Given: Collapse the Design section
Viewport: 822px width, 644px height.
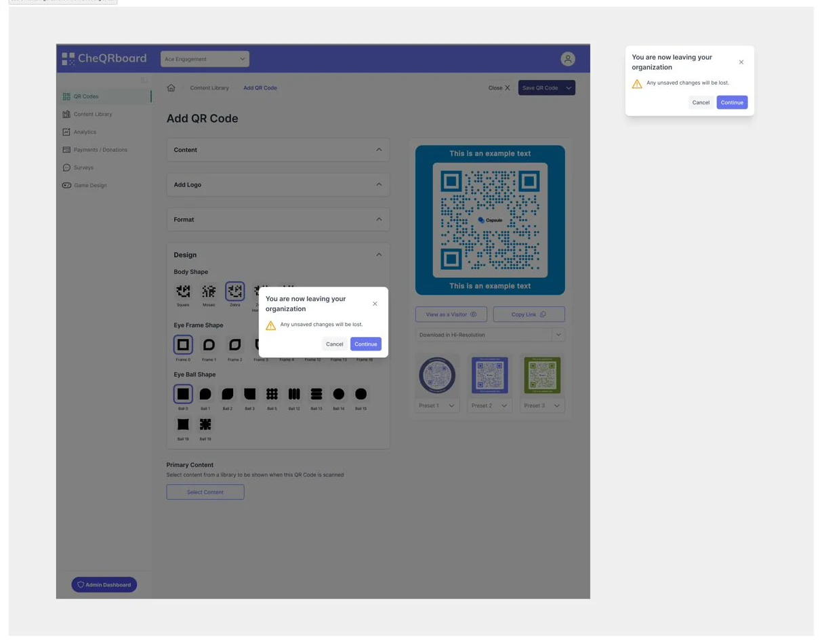Looking at the screenshot, I should (379, 255).
